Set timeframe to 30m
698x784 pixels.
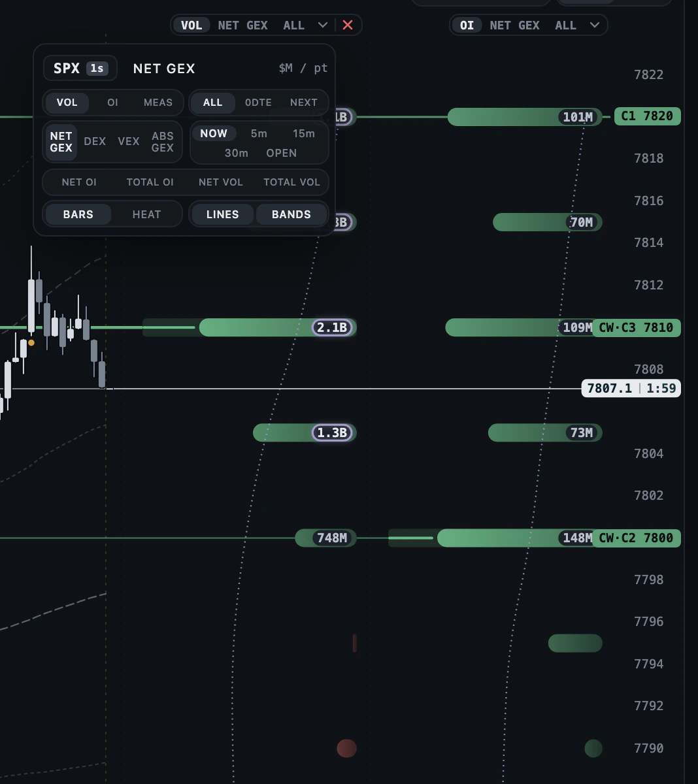pos(236,153)
